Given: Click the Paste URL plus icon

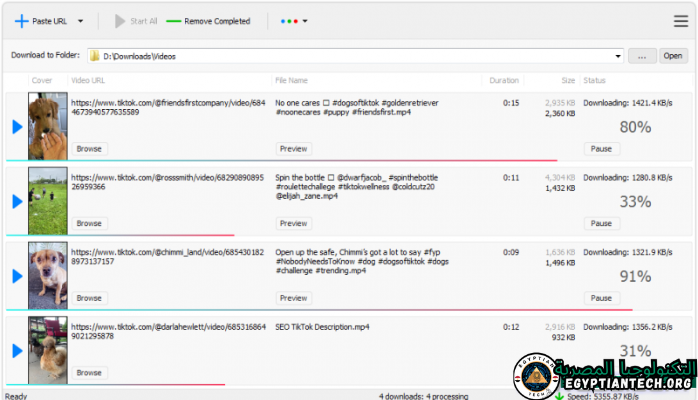Looking at the screenshot, I should coord(20,20).
